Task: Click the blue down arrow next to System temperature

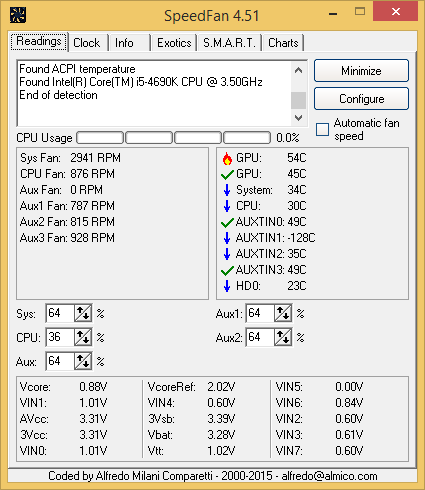Action: click(227, 190)
